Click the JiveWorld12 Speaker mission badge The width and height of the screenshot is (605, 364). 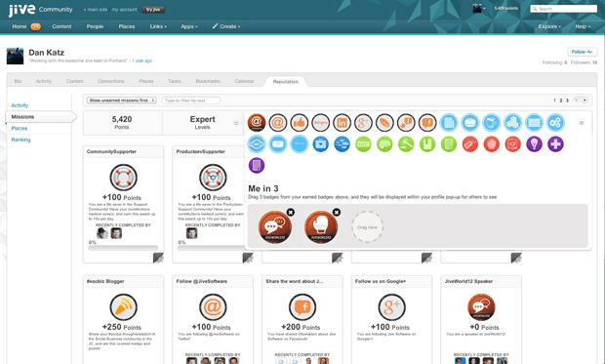pyautogui.click(x=481, y=307)
